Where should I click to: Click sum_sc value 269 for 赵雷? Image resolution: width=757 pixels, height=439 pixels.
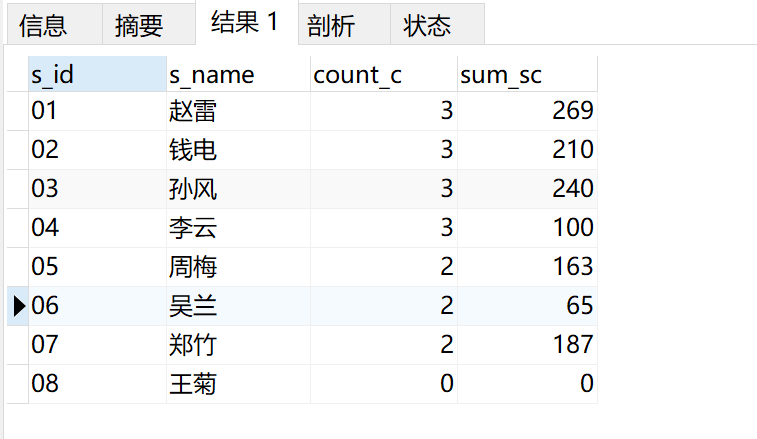[526, 111]
